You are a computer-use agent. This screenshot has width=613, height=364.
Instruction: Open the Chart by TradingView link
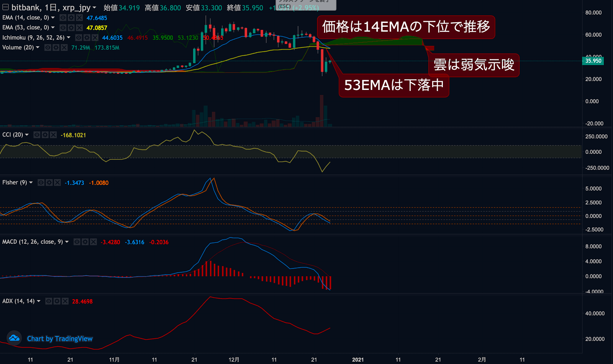[60, 339]
